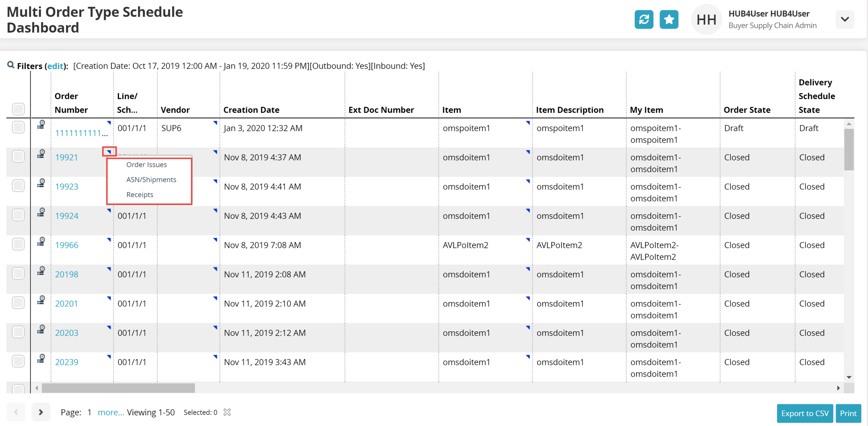Click the clear selection icon near Selected
The height and width of the screenshot is (426, 868).
tap(227, 412)
